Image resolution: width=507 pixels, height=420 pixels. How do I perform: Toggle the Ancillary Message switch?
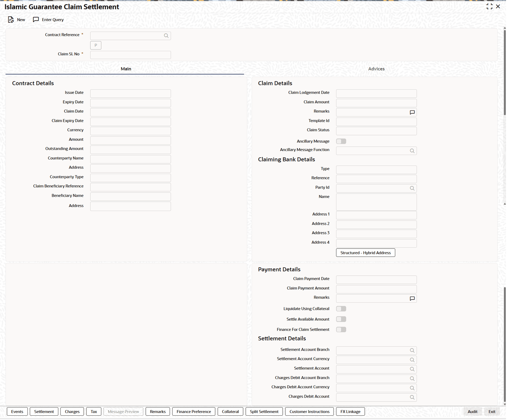(x=341, y=141)
